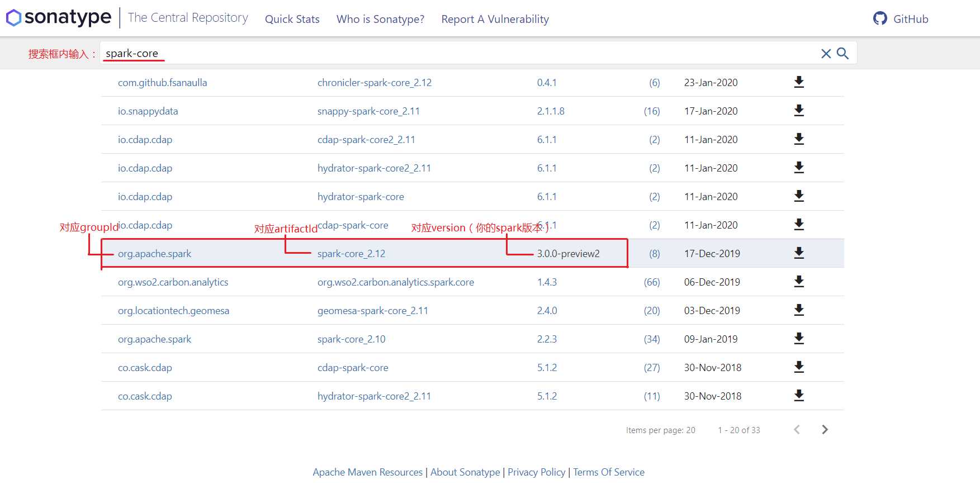
Task: Open Apache Maven Resources footer link
Action: click(367, 472)
